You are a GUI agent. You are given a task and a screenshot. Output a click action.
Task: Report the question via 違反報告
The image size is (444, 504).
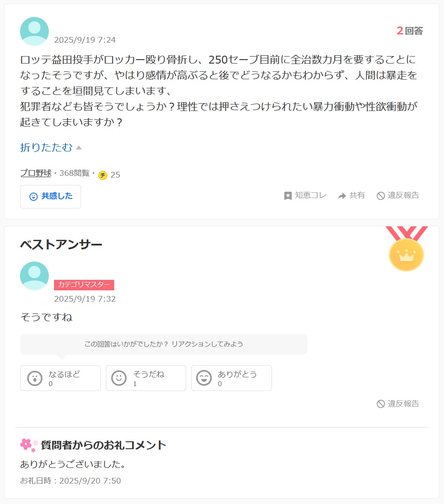point(398,195)
